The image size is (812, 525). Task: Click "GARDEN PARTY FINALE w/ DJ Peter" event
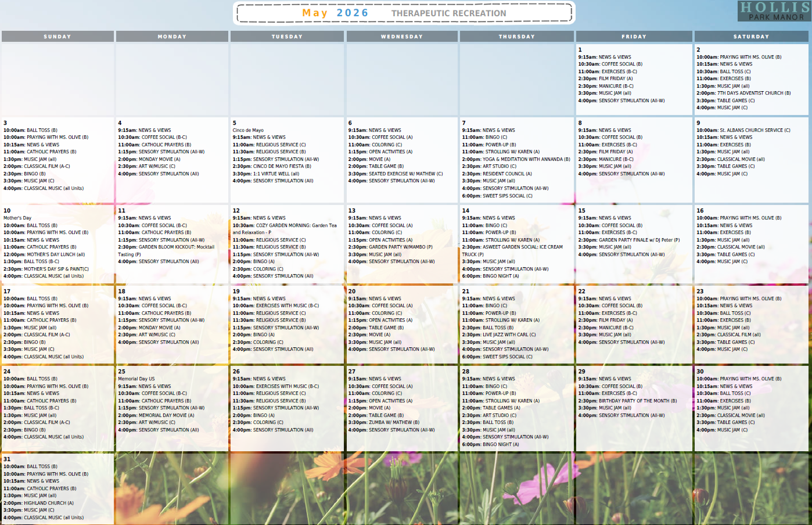[x=639, y=240]
